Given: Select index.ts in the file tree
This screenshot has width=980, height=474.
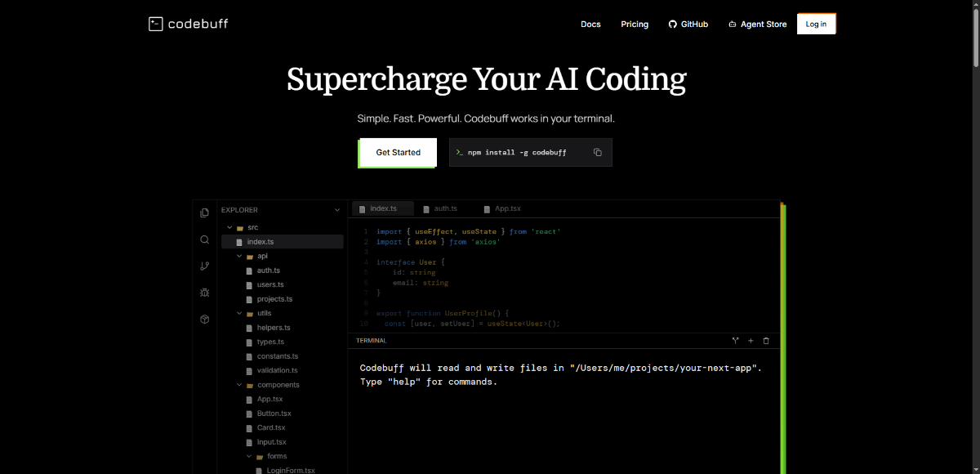Looking at the screenshot, I should point(282,242).
